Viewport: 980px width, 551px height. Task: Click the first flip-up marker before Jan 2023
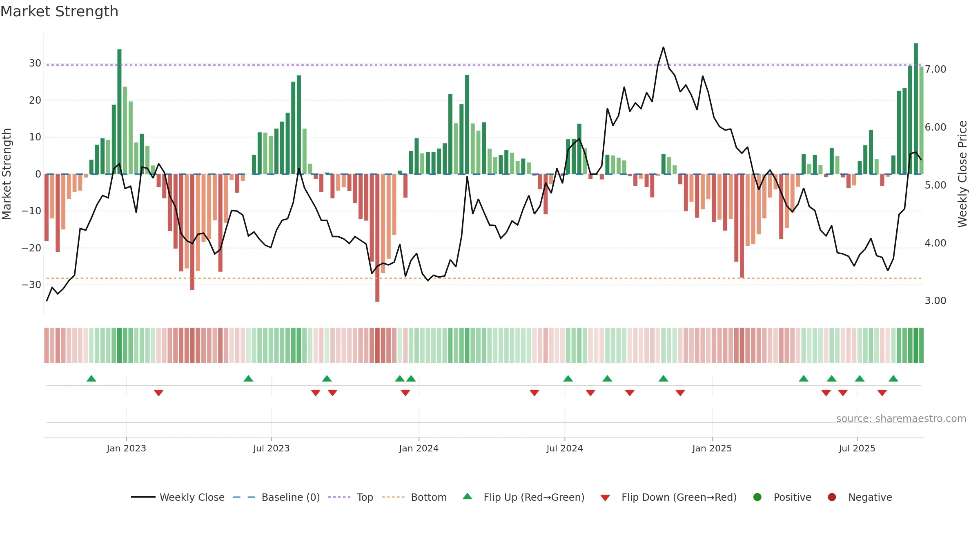[91, 378]
